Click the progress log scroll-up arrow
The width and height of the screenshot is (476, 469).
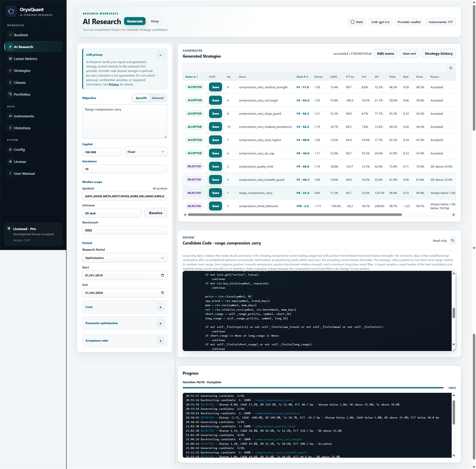coord(454,395)
